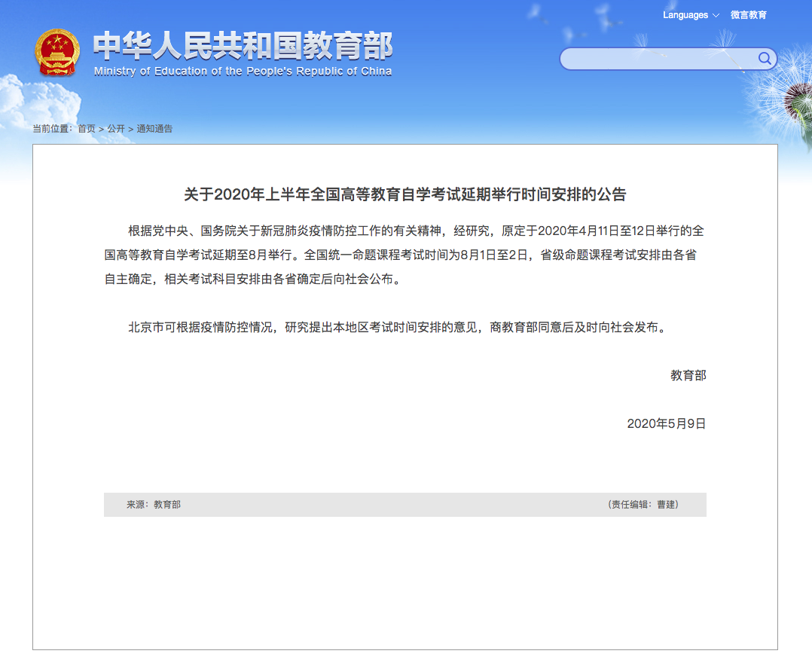Click the publication date 2020年5月9日
The image size is (812, 669).
click(x=666, y=423)
